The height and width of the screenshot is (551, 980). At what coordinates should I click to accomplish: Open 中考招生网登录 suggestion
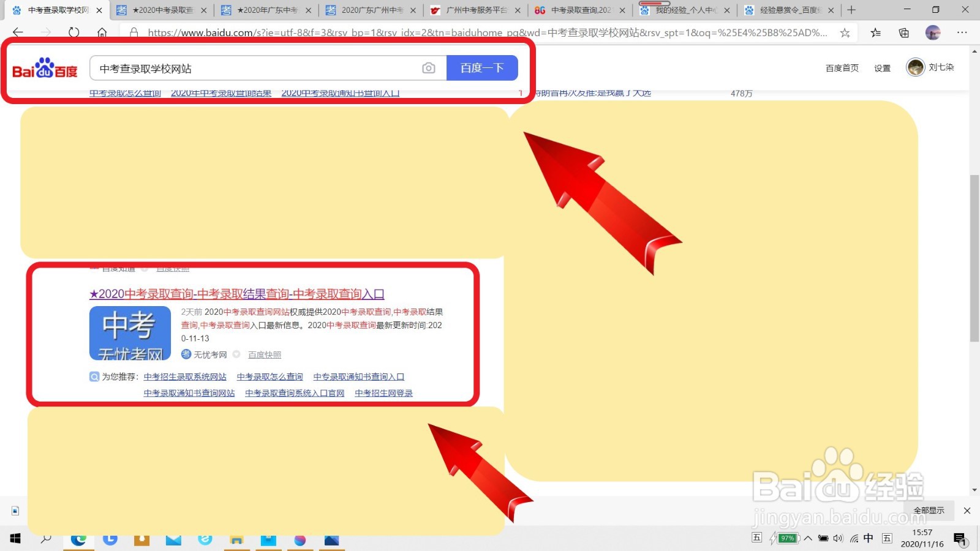(384, 393)
